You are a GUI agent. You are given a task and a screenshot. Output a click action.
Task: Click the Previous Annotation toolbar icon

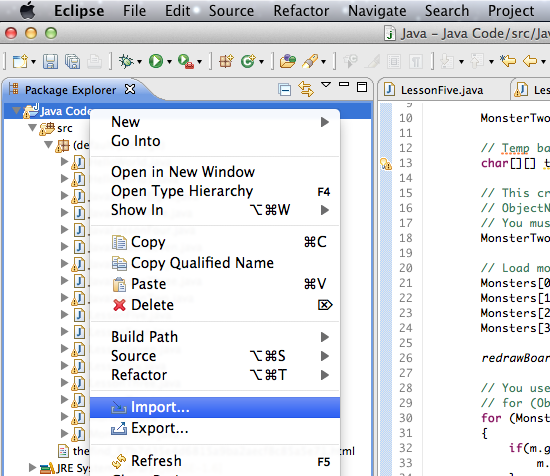pos(477,62)
